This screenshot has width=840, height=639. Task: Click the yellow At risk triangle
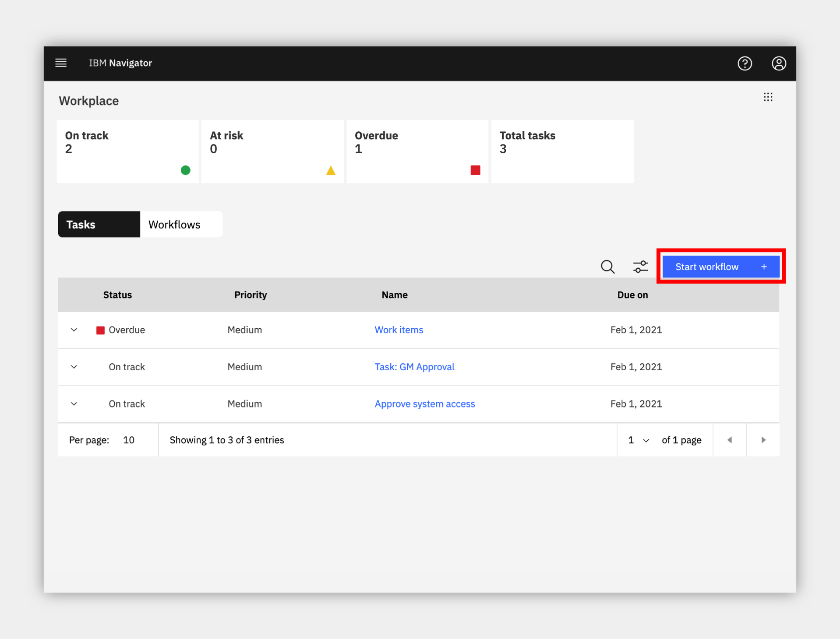(x=331, y=170)
